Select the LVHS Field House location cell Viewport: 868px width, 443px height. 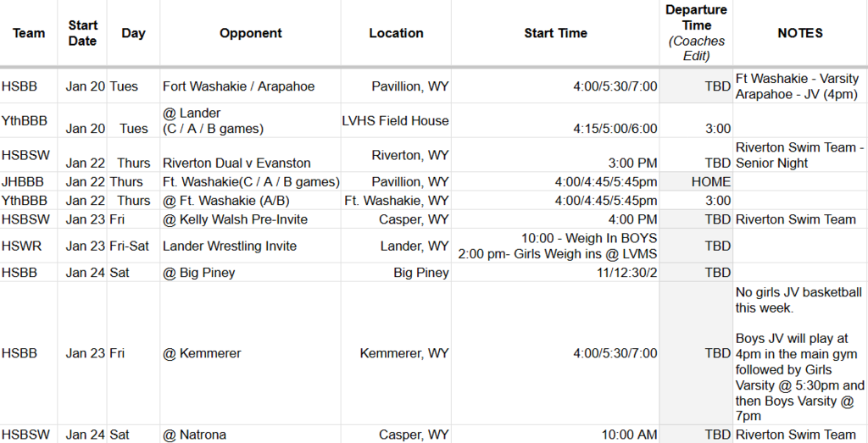[x=395, y=121]
